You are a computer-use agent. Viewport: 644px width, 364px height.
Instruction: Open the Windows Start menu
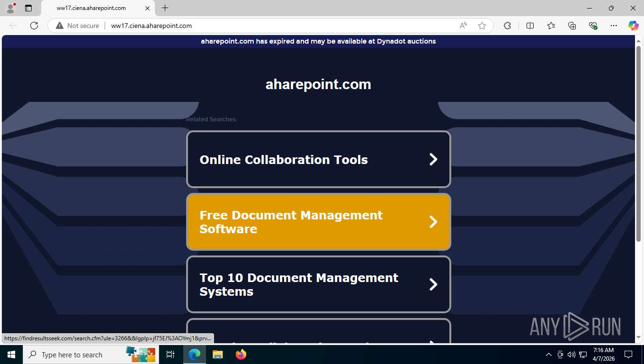click(x=11, y=355)
